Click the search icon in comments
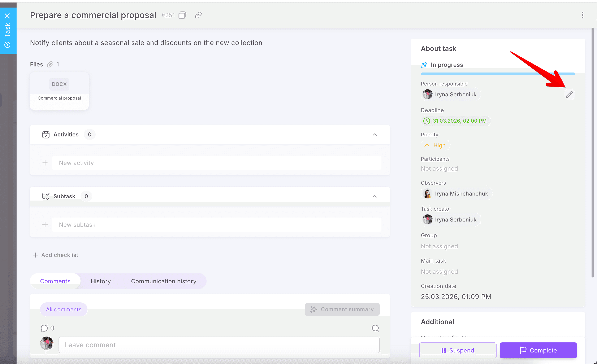Image resolution: width=597 pixels, height=364 pixels. pyautogui.click(x=375, y=328)
